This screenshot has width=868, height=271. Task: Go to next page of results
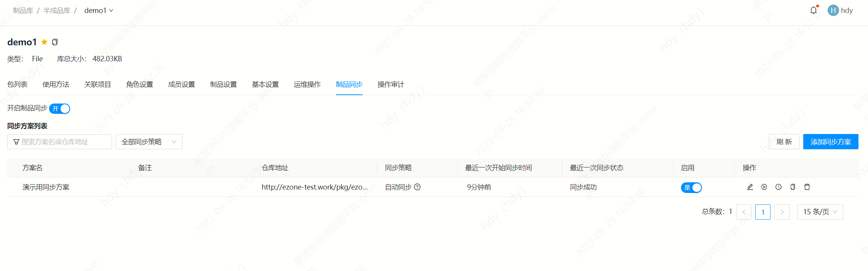tap(782, 212)
